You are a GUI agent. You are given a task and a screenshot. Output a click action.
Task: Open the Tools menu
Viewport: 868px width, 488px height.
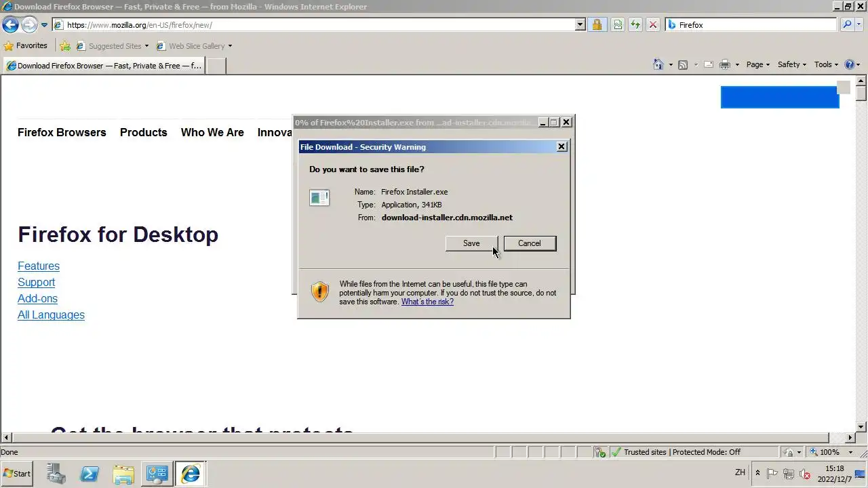coord(827,64)
